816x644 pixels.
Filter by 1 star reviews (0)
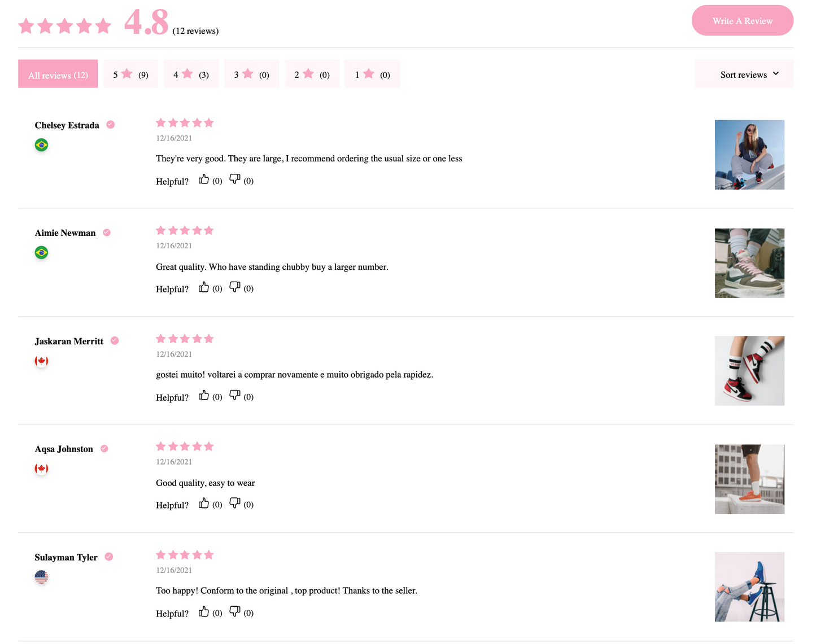[x=372, y=74]
